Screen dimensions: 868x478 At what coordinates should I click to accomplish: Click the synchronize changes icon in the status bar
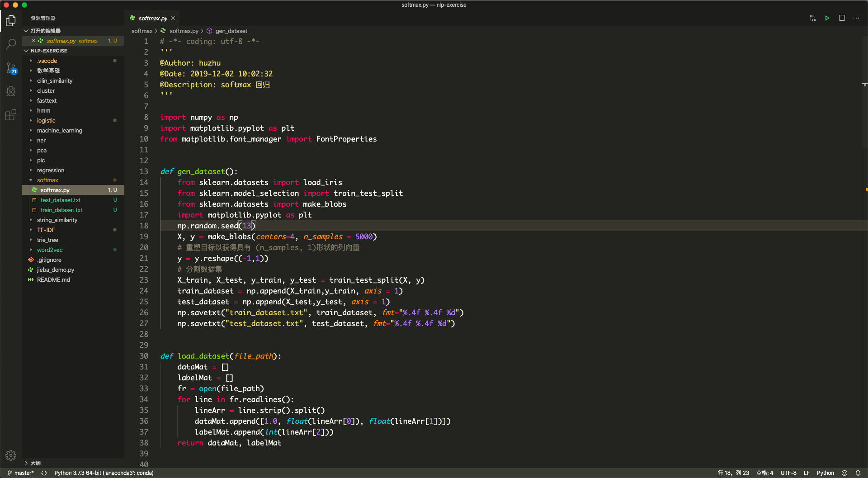(x=44, y=473)
